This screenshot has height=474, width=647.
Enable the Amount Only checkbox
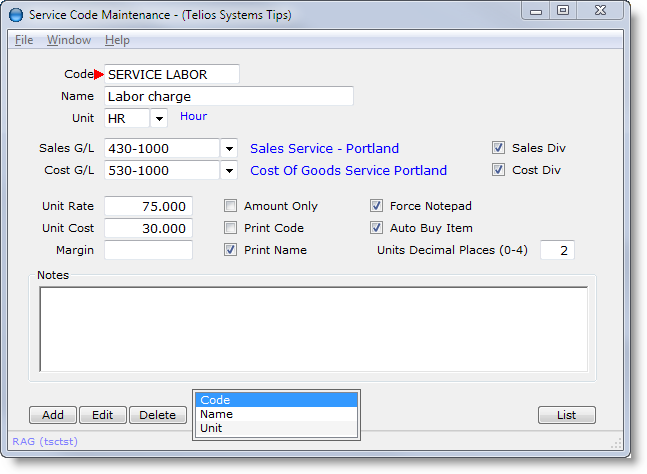coord(231,206)
